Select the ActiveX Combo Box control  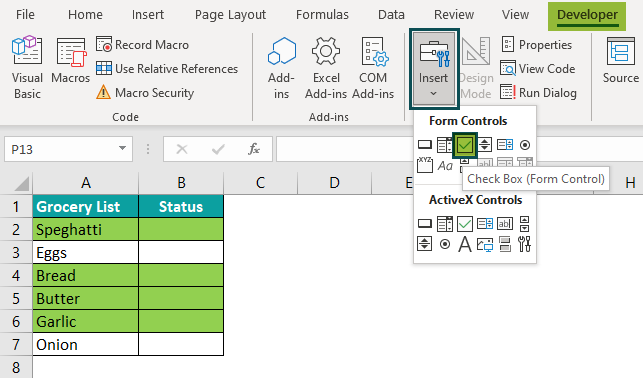click(445, 224)
